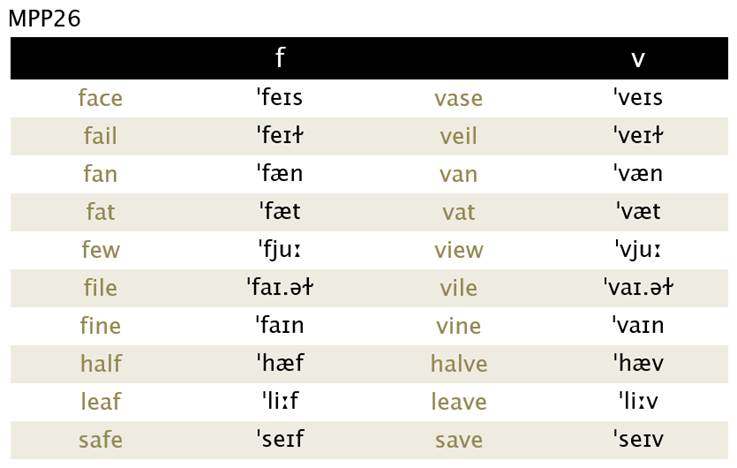Click the transcription for 'safe'

point(280,439)
